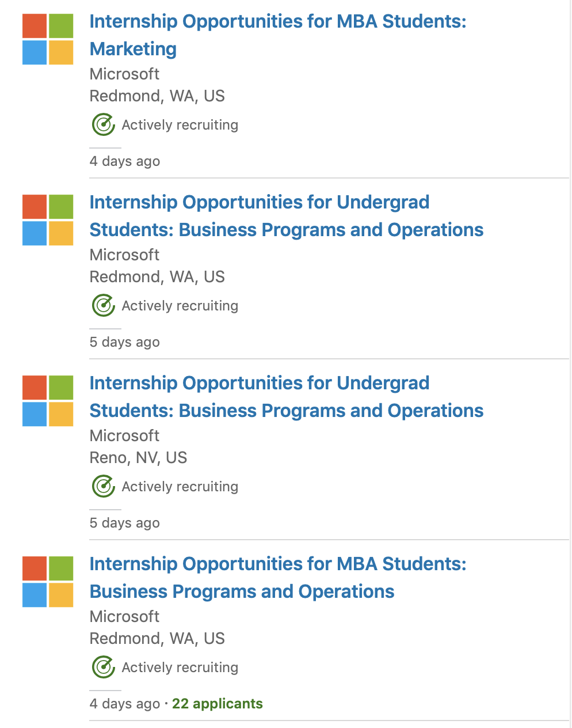Viewport: 572px width, 728px height.
Task: Open MBA Students: Business Programs and Operations posting
Action: pyautogui.click(x=277, y=564)
